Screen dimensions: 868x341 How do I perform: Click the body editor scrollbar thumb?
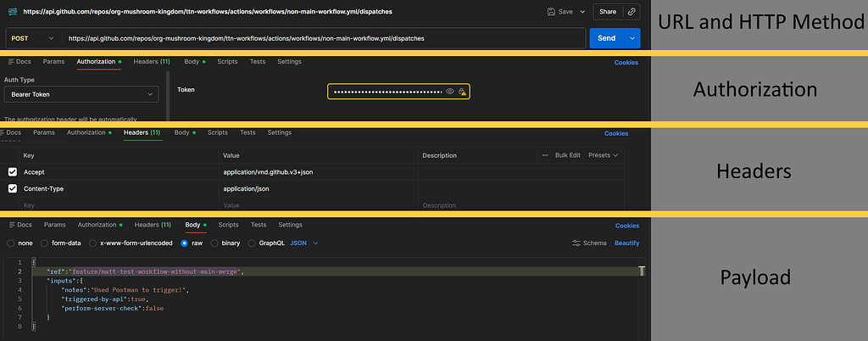point(643,271)
